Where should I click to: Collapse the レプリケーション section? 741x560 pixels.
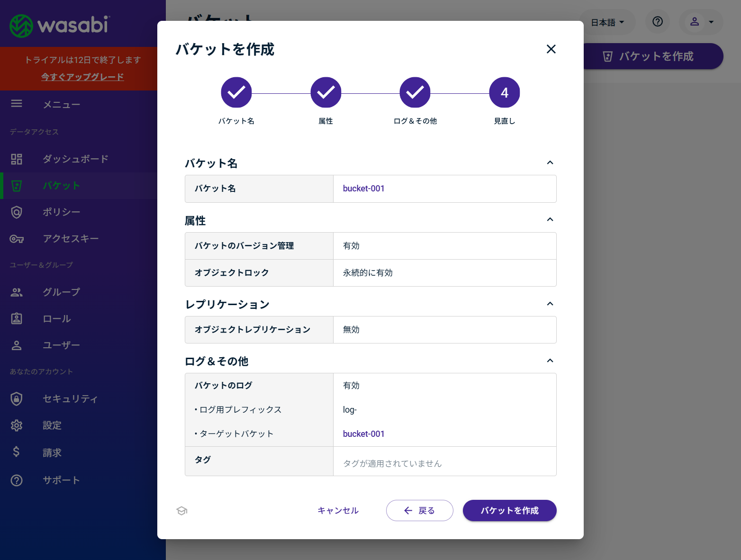click(x=550, y=304)
